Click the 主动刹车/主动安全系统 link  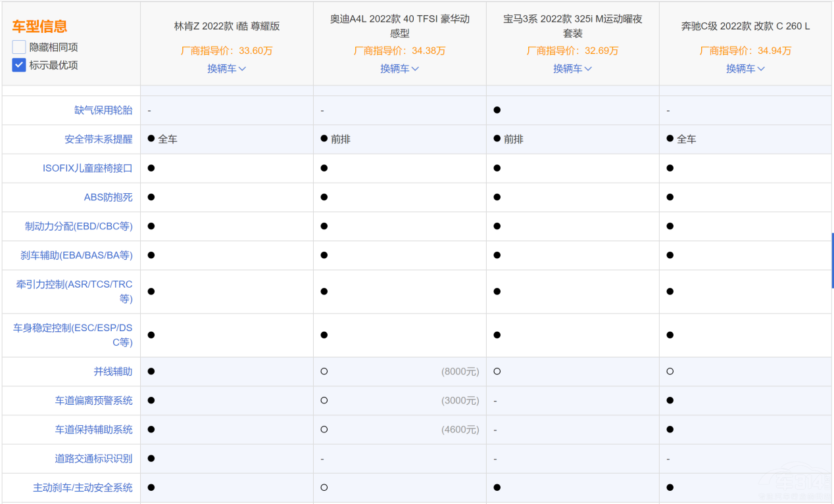[83, 487]
